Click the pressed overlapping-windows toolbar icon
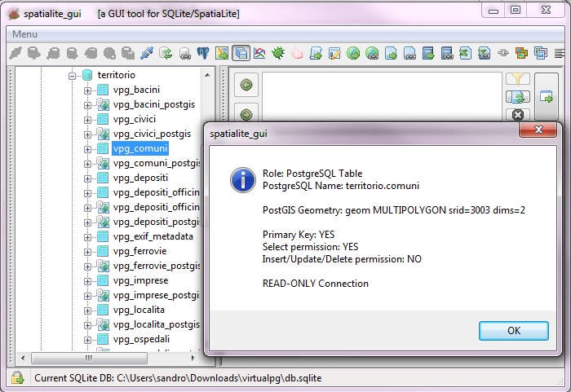Viewport: 571px width, 392px height. [241, 54]
